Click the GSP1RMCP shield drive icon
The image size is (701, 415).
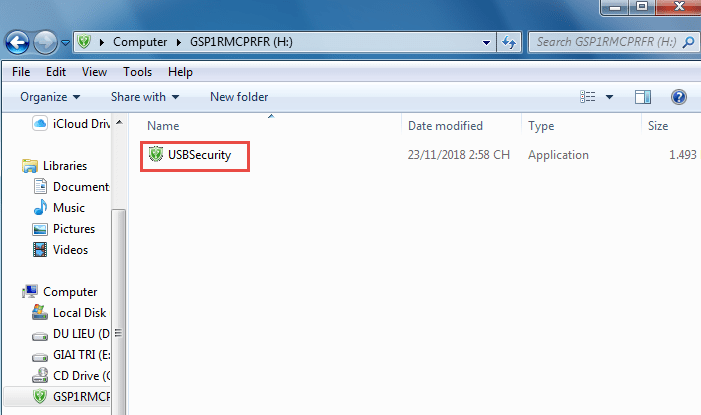coord(40,396)
